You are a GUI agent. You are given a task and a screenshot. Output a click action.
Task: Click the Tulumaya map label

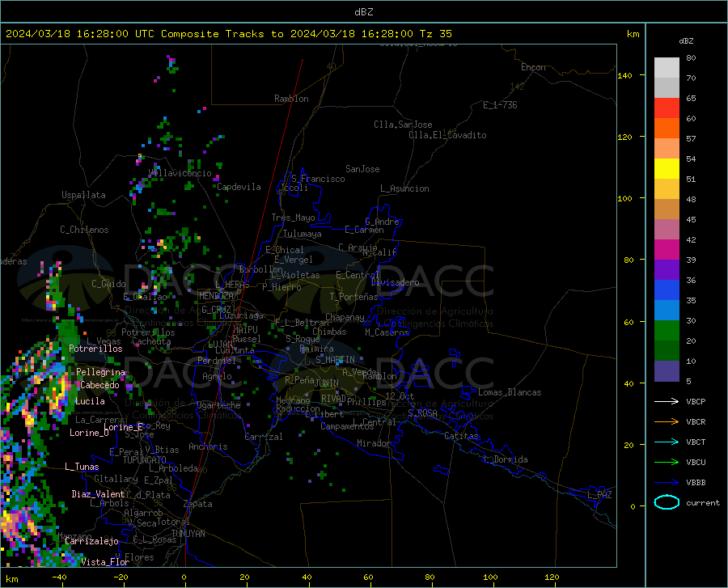[302, 234]
